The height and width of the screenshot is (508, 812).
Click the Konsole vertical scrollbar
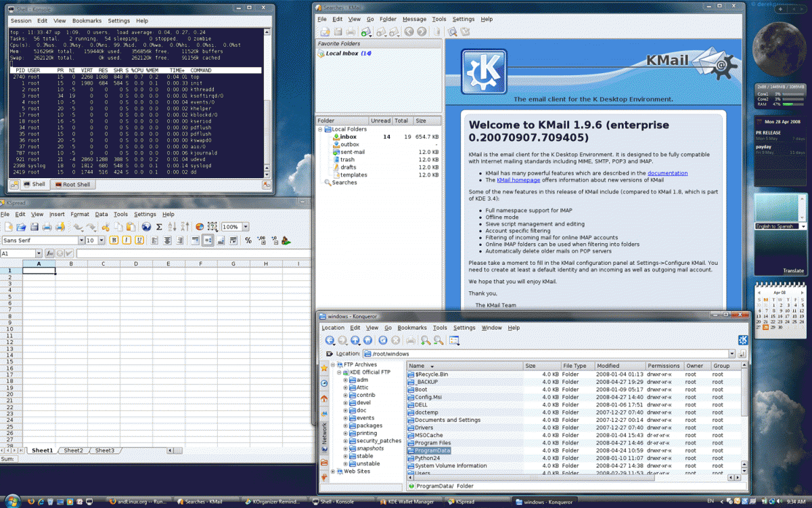click(x=267, y=104)
